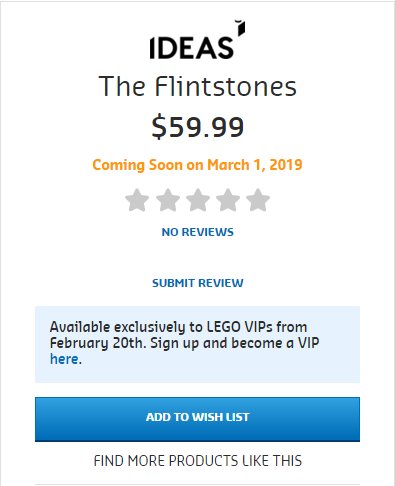The width and height of the screenshot is (395, 486).
Task: Click the LEGO IDEAS logo
Action: 197,40
